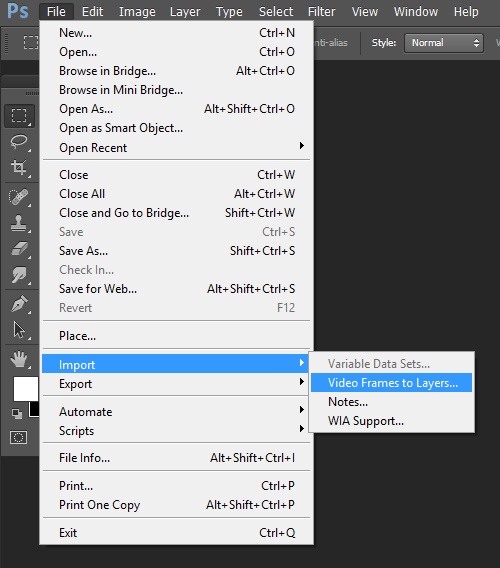This screenshot has width=500, height=568.
Task: Open the Edit menu
Action: click(92, 12)
